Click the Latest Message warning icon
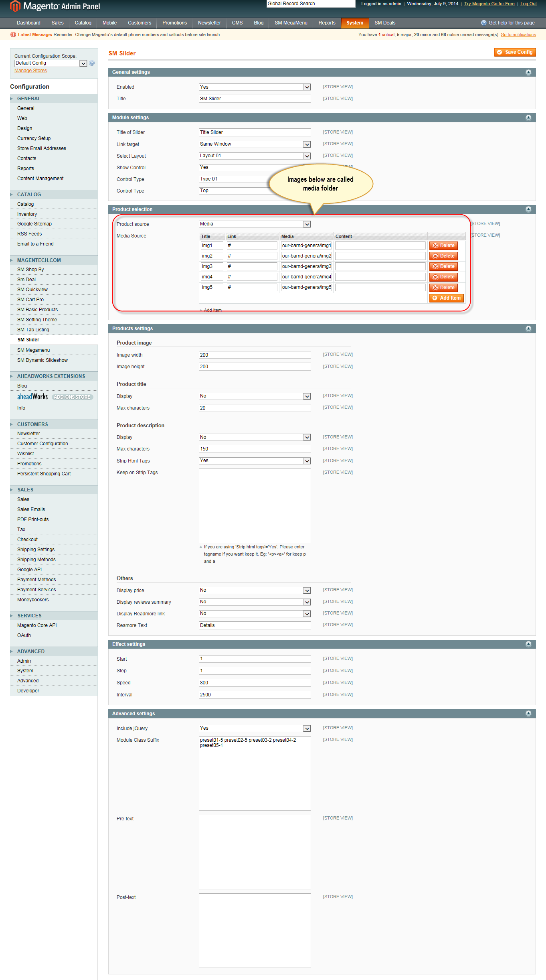This screenshot has width=546, height=980. point(13,34)
